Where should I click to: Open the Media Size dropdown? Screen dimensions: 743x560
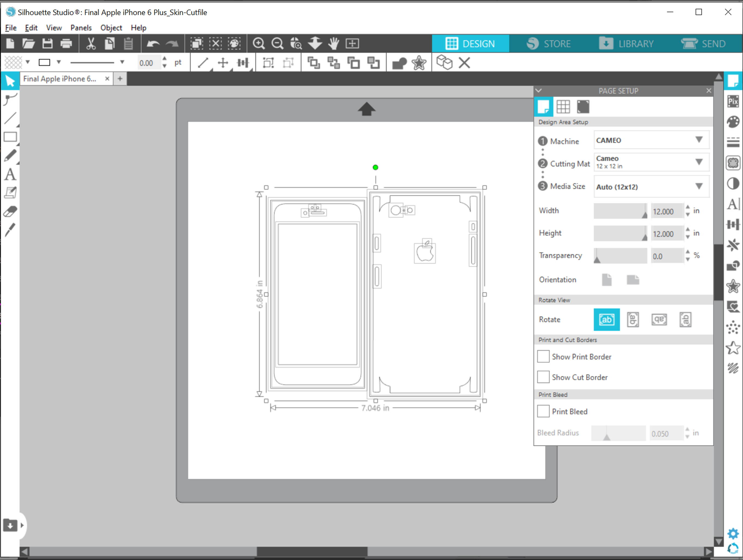651,187
